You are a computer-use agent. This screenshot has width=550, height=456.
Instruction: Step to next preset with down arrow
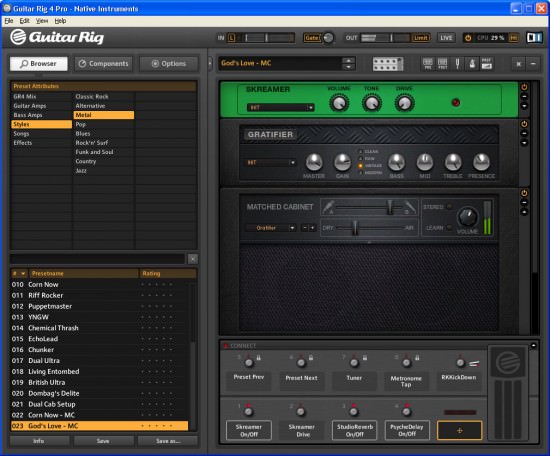[348, 67]
